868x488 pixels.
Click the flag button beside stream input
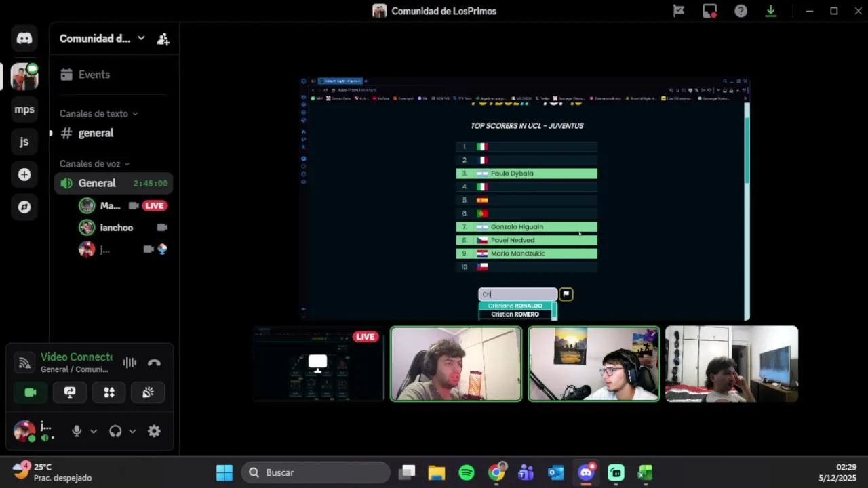coord(566,294)
